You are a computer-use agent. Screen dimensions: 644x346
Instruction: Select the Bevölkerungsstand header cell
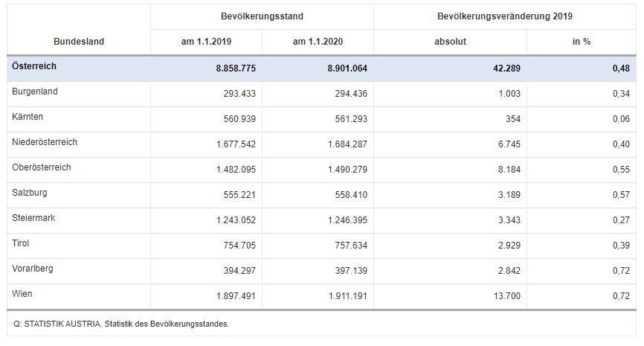point(262,16)
